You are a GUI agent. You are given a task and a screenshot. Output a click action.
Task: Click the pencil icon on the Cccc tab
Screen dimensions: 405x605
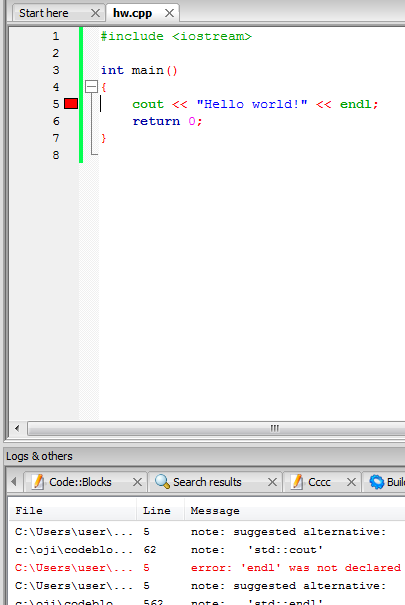click(x=297, y=482)
